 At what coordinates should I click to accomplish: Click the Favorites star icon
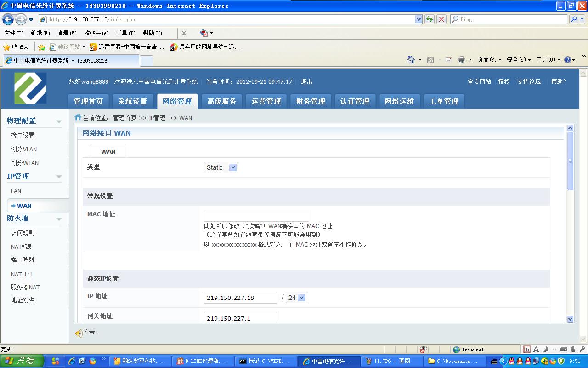6,47
